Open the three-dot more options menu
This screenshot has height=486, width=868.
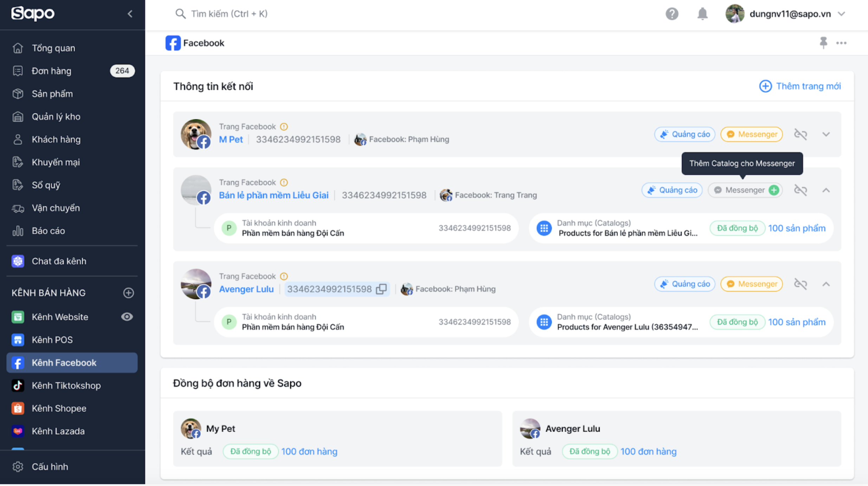tap(841, 43)
